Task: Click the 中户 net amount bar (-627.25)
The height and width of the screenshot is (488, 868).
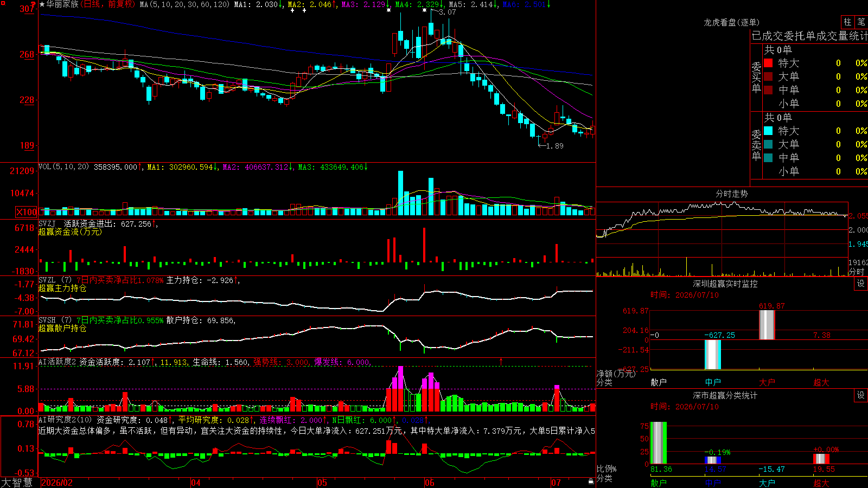Action: point(713,355)
